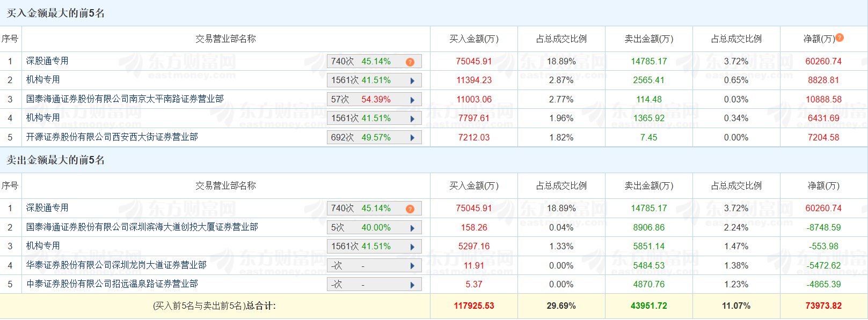Click 深股通专用 link in the buy table

coord(47,61)
